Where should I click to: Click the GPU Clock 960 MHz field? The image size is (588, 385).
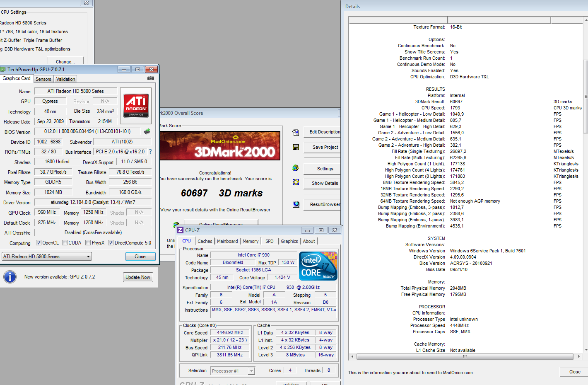47,212
